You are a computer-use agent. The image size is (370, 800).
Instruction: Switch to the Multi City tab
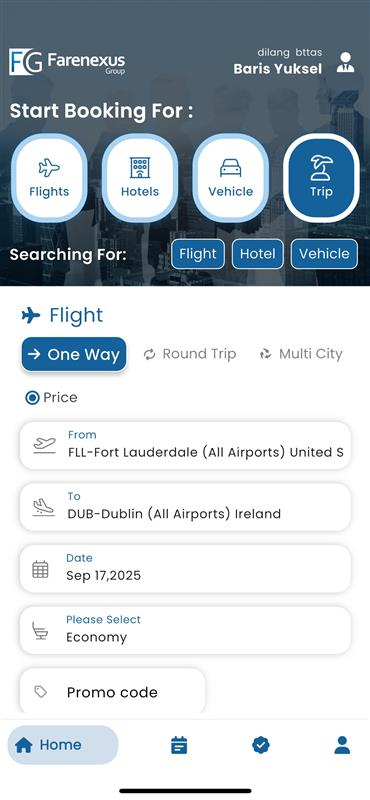301,354
